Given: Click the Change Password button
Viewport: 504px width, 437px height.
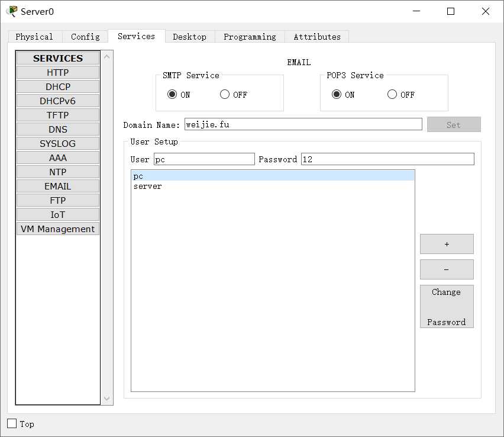Looking at the screenshot, I should click(x=447, y=306).
